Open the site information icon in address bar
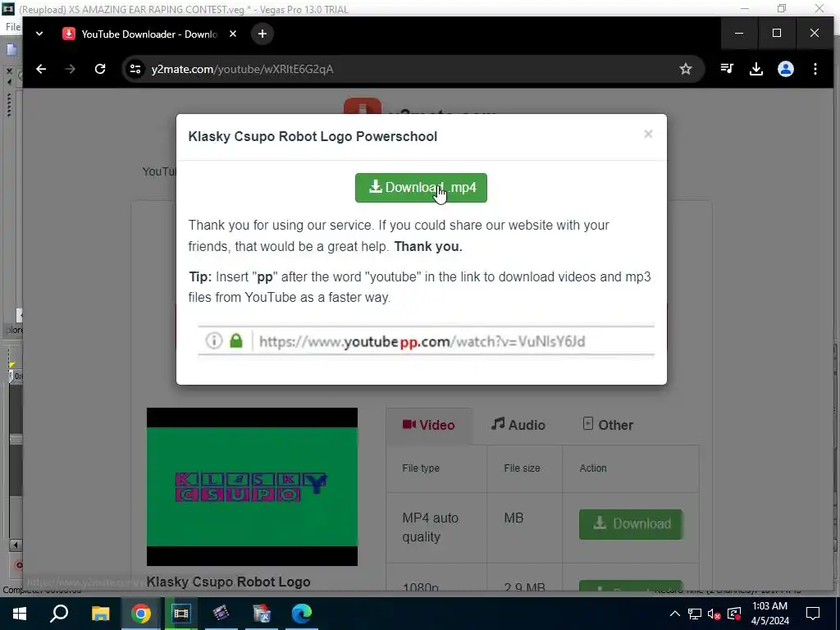The image size is (840, 630). coord(135,69)
